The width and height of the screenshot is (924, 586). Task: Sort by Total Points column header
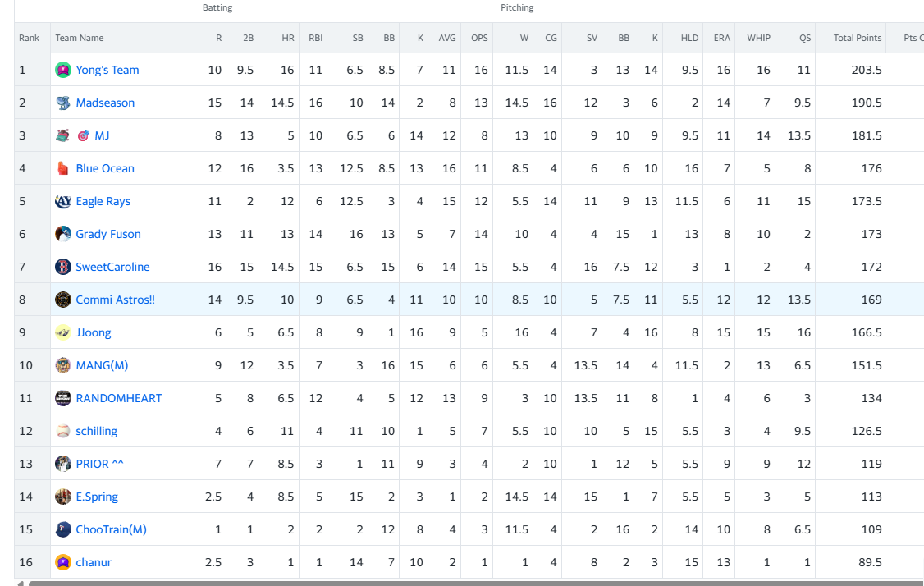858,38
